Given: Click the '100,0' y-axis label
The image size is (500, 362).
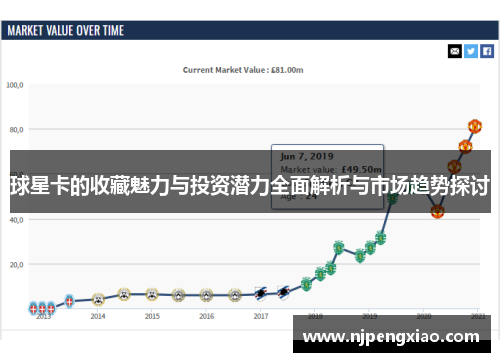Looking at the screenshot, I should pyautogui.click(x=15, y=85).
